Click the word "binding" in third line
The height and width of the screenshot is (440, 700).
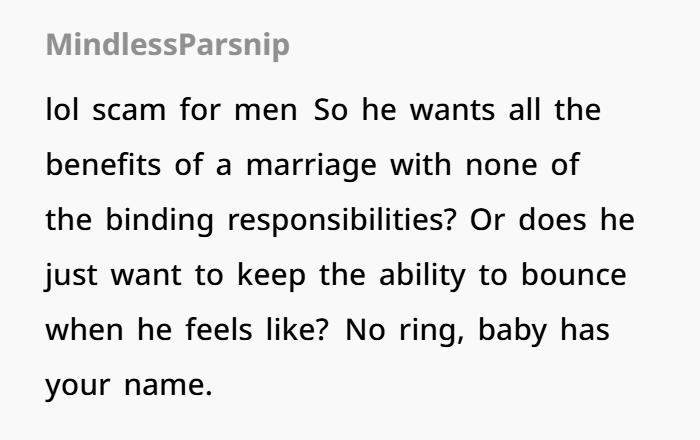click(160, 220)
